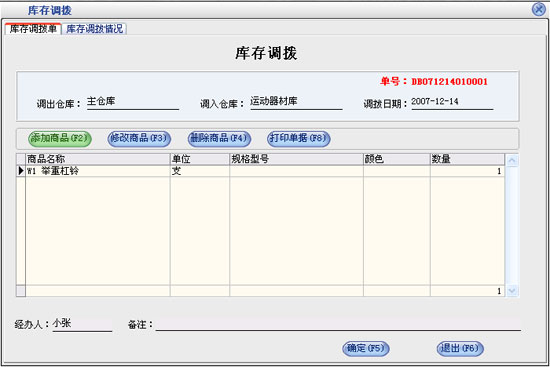Click the 调拨日期 field with 2007-12-14

pos(452,102)
